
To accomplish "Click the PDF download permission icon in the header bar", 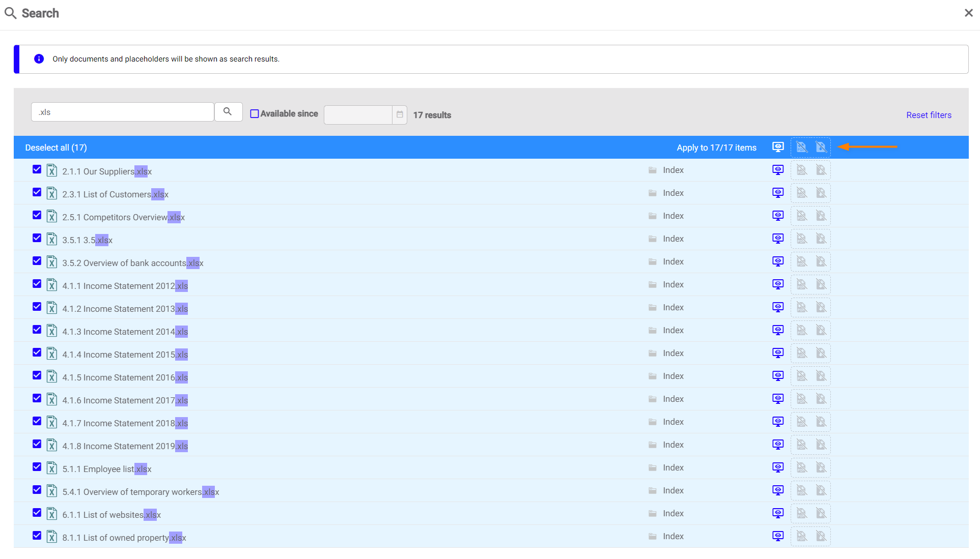I will point(801,147).
